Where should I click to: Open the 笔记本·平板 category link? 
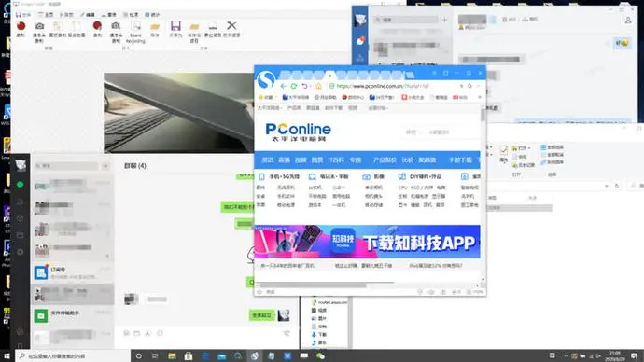pyautogui.click(x=334, y=176)
